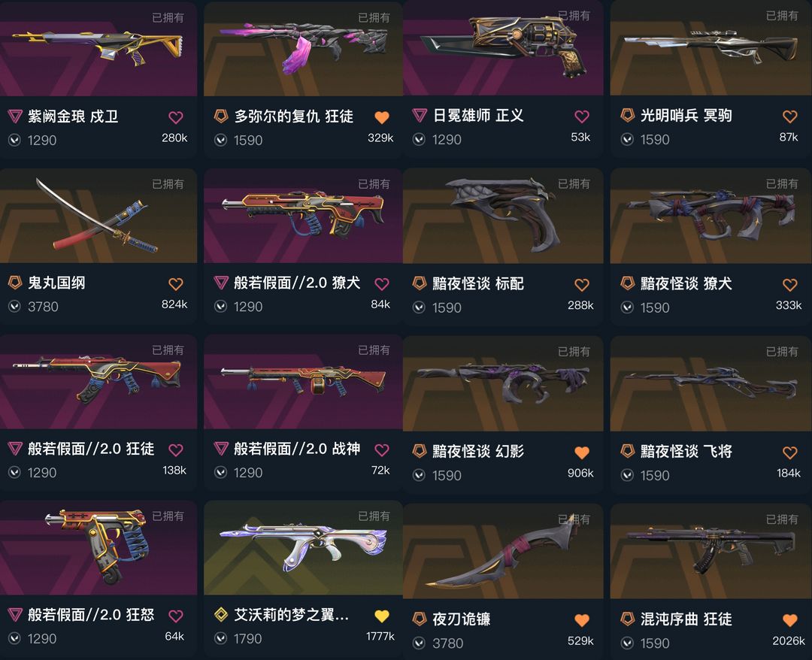Image resolution: width=812 pixels, height=660 pixels.
Task: Click filled heart on 夜刃诡镰
Action: [x=581, y=620]
